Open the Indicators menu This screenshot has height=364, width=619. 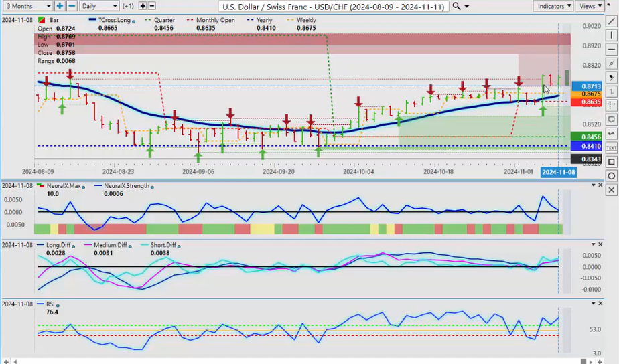pyautogui.click(x=553, y=6)
